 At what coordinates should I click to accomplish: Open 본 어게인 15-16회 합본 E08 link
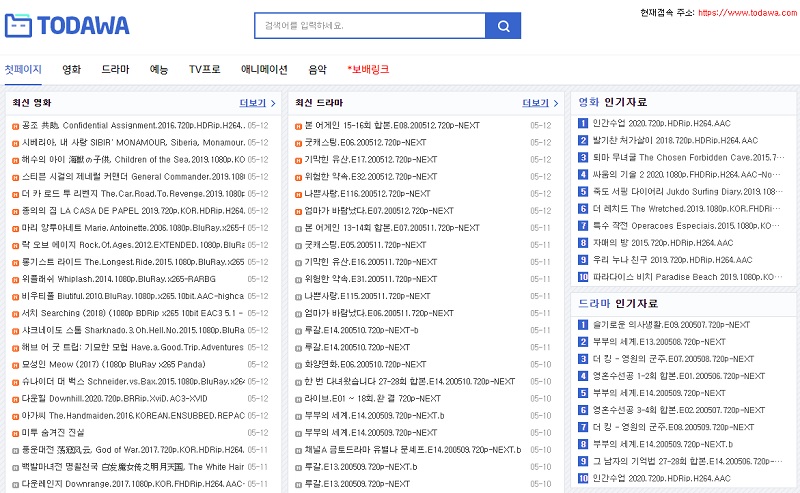click(392, 126)
